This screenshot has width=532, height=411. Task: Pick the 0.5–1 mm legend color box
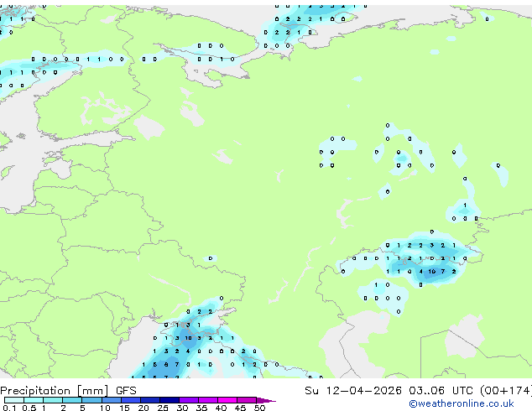coord(34,400)
